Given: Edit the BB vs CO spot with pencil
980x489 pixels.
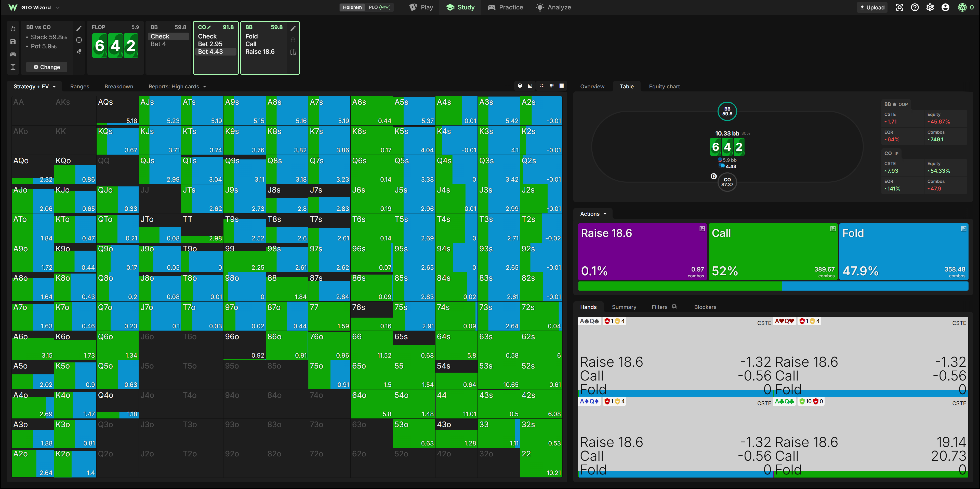Looking at the screenshot, I should click(x=79, y=29).
